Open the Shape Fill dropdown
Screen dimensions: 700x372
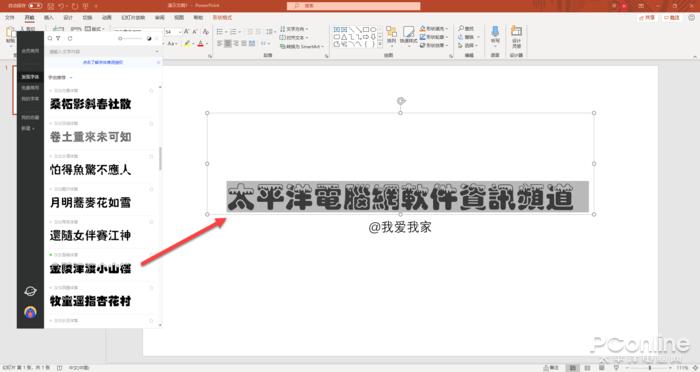(x=434, y=29)
